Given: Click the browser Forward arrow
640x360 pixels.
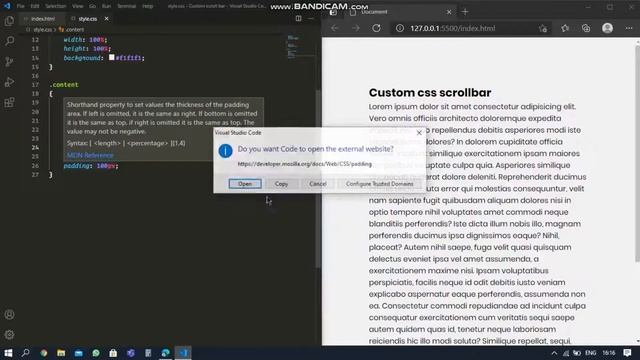Looking at the screenshot, I should (356, 28).
